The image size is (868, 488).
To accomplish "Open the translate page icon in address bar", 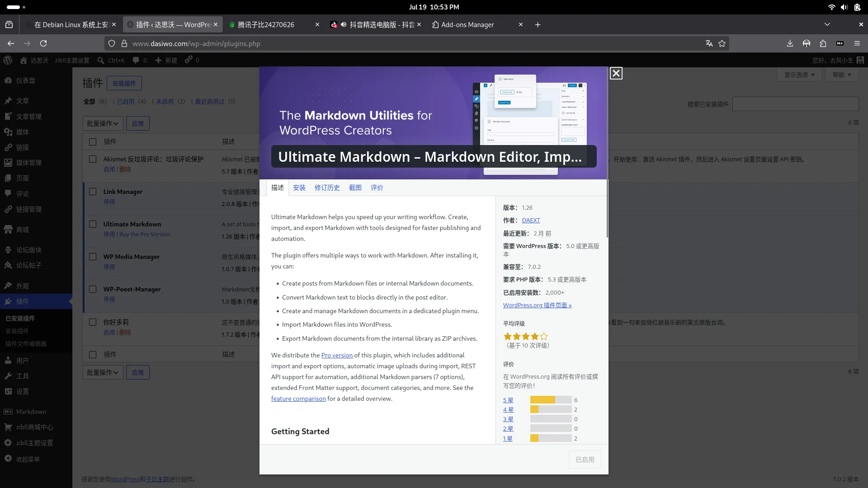I will tap(709, 43).
